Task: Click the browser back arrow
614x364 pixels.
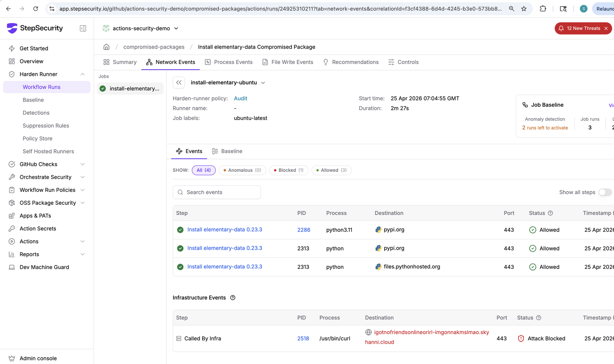Action: [8, 8]
